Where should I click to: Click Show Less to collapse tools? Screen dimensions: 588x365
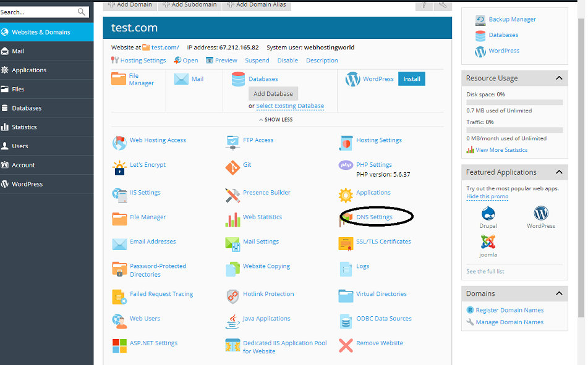pos(276,120)
